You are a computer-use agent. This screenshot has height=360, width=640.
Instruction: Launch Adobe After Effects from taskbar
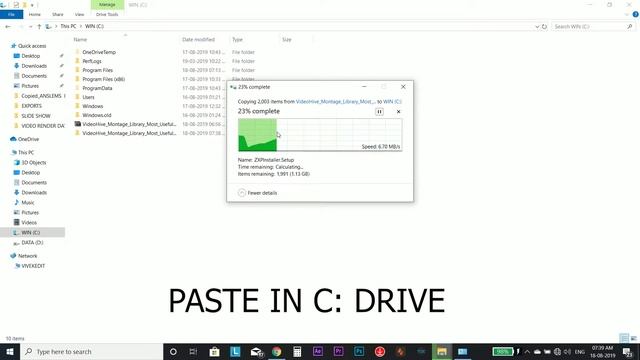[x=318, y=351]
